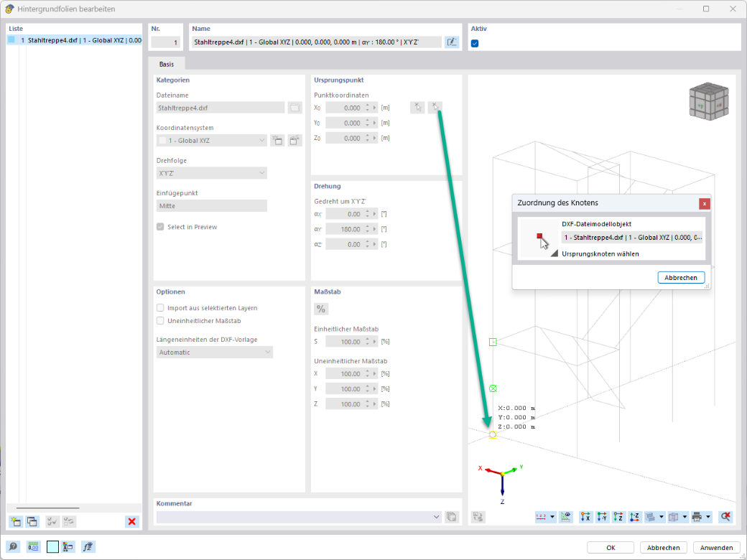Click the grayed preview sync icon in viewport
Screen dimensions: 747x560
point(478,517)
